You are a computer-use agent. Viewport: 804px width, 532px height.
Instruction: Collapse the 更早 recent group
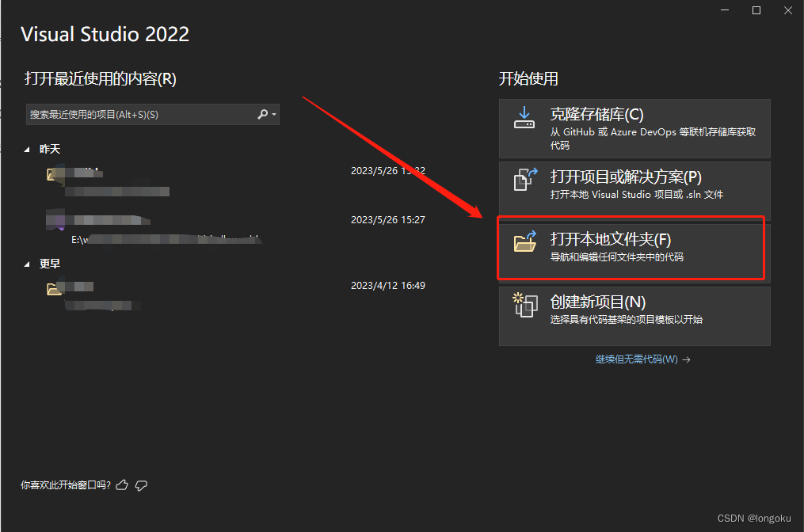tap(27, 264)
